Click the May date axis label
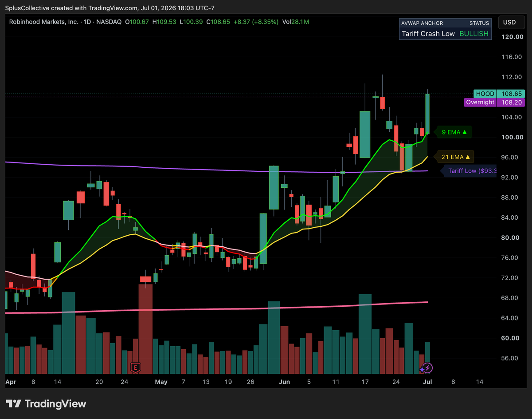 (161, 382)
